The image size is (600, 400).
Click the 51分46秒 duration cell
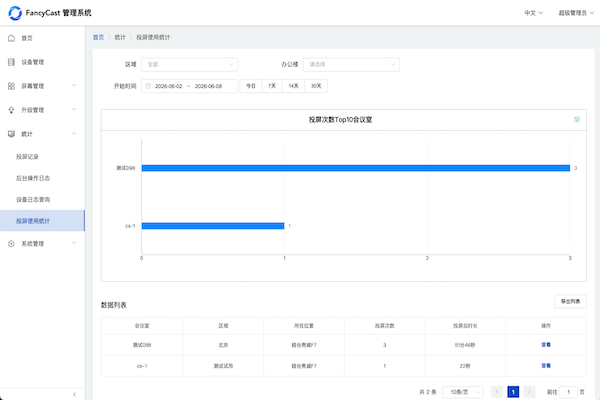tap(465, 345)
